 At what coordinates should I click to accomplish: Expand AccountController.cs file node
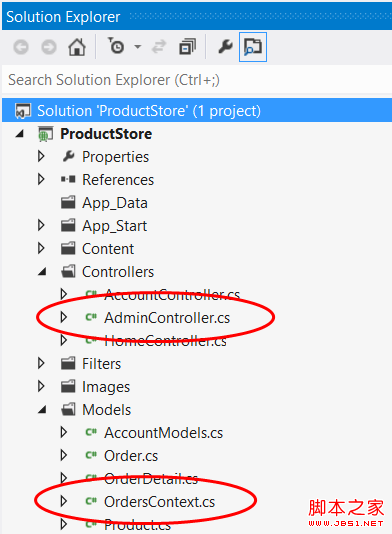click(x=63, y=294)
